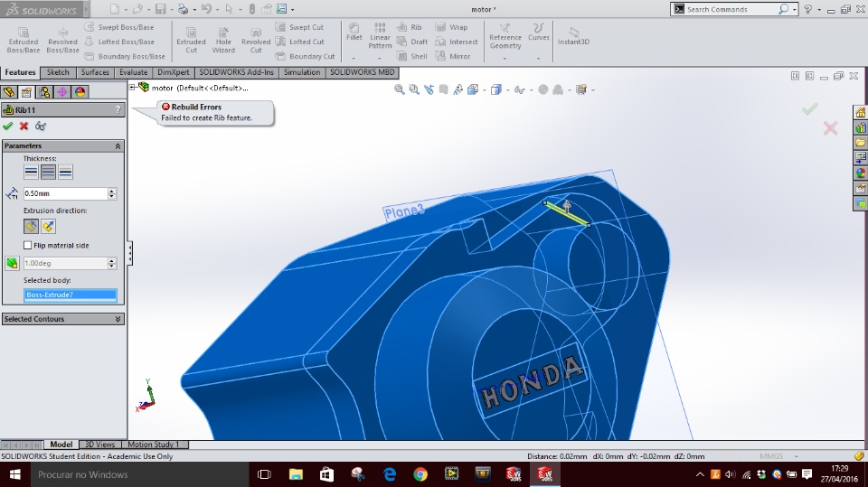
Task: Select first thickness side option
Action: 31,172
